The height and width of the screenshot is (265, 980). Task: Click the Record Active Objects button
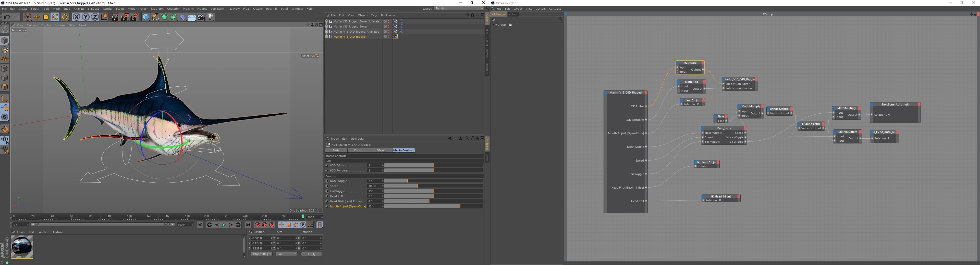(258, 225)
